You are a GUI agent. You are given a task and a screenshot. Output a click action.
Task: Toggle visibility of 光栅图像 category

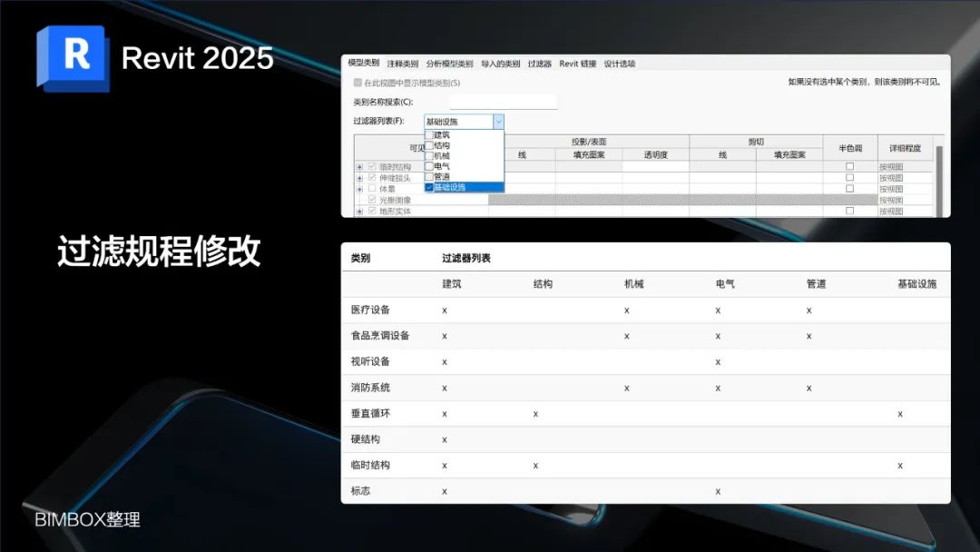(371, 199)
